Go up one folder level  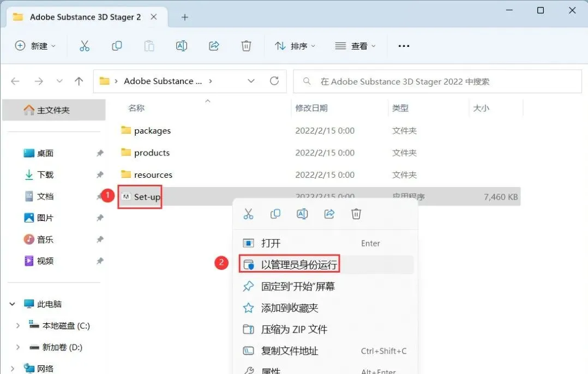click(x=79, y=81)
